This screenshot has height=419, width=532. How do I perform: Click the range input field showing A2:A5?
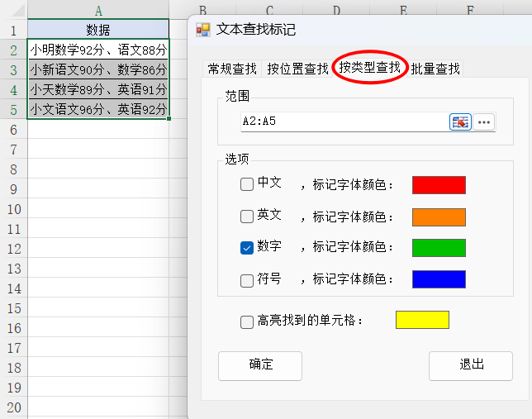[343, 121]
